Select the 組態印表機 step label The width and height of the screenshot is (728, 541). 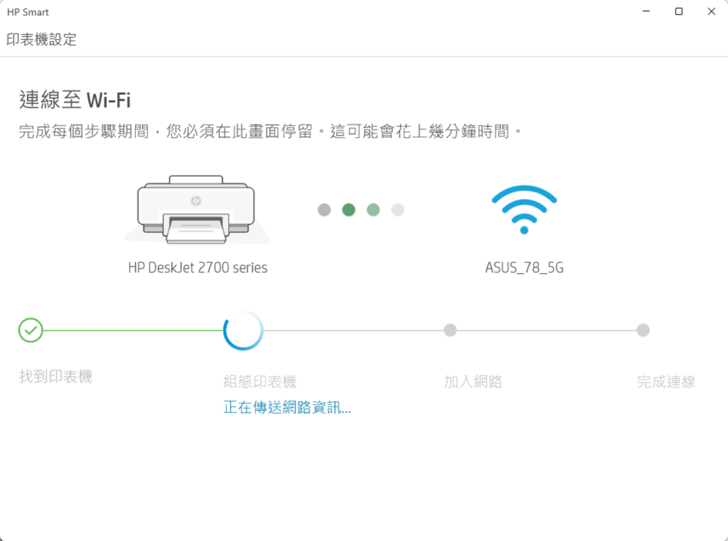(x=260, y=382)
